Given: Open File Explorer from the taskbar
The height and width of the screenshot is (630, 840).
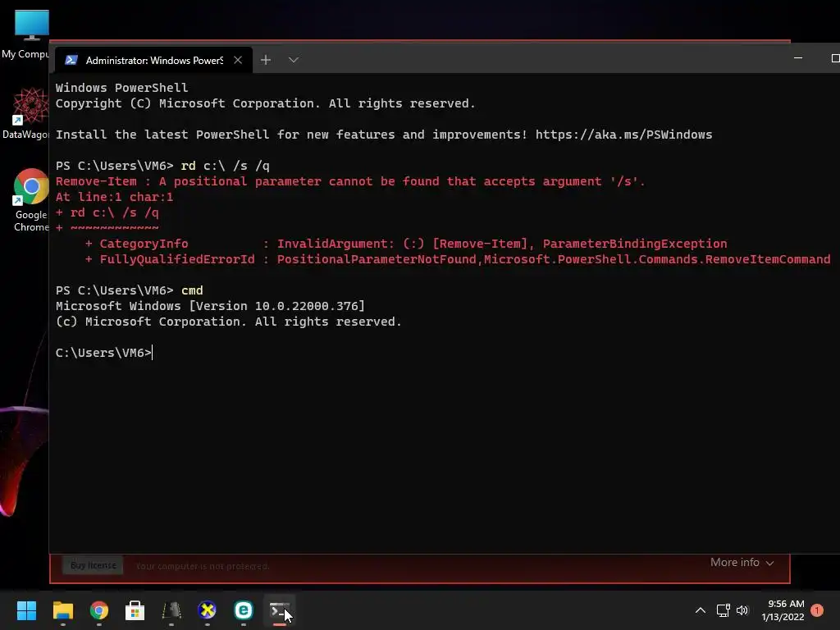Looking at the screenshot, I should (62, 610).
